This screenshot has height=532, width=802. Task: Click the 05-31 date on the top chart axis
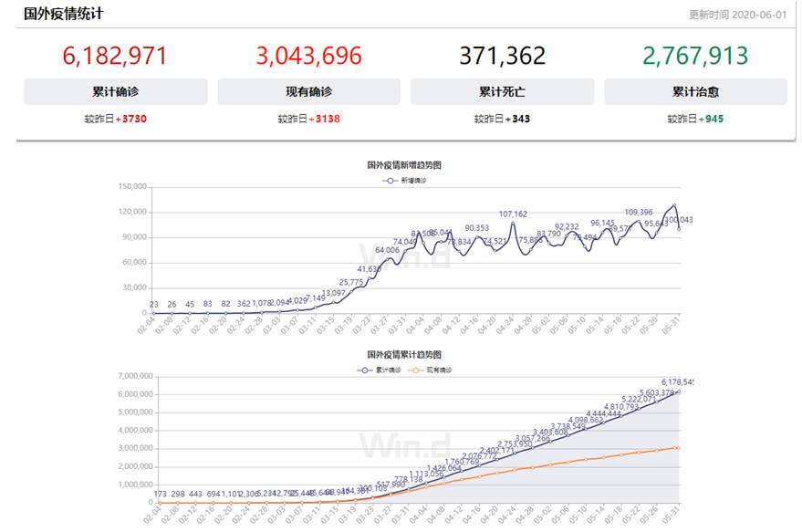pos(671,324)
